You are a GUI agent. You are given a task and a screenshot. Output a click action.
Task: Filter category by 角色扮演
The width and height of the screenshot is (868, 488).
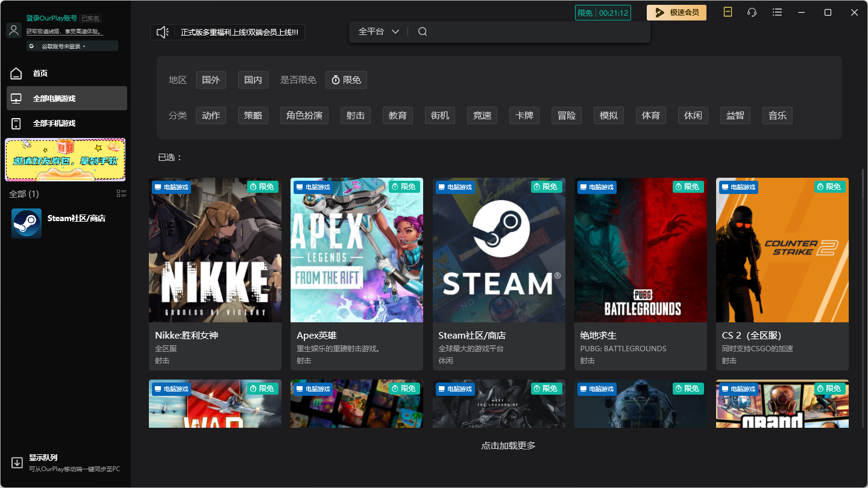pyautogui.click(x=304, y=116)
